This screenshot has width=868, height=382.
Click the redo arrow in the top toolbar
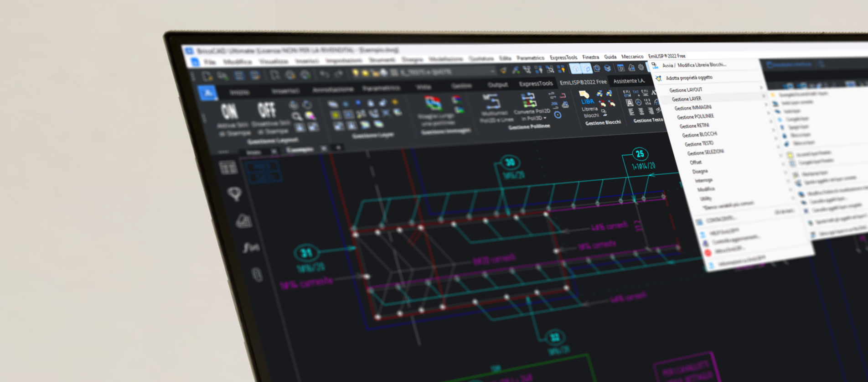point(339,73)
